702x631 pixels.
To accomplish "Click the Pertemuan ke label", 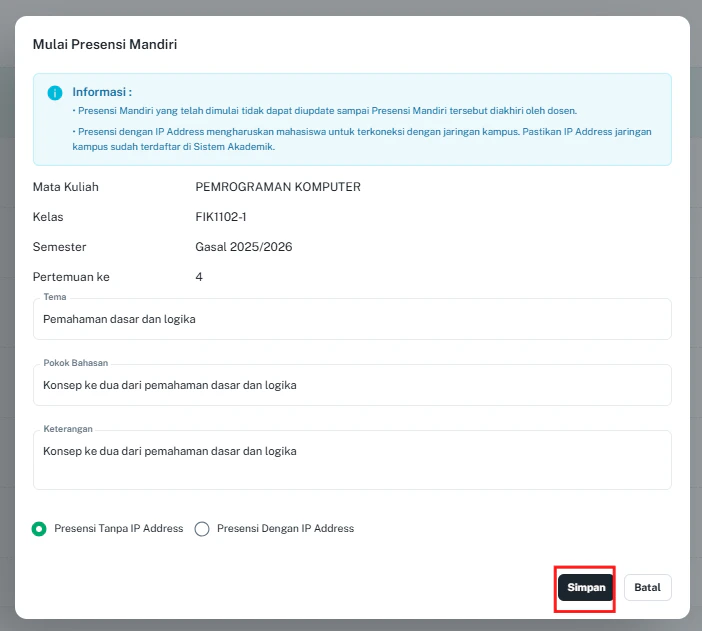I will tap(71, 277).
